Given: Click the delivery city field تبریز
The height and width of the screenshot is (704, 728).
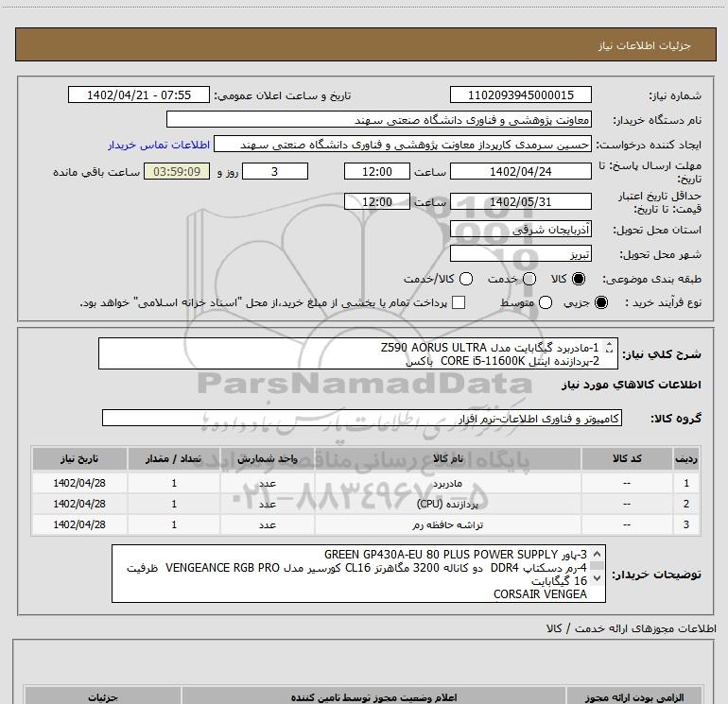Looking at the screenshot, I should coord(520,254).
